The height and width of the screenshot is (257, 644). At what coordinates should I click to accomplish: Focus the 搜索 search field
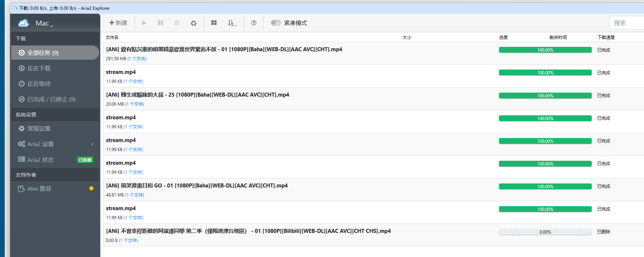[627, 23]
